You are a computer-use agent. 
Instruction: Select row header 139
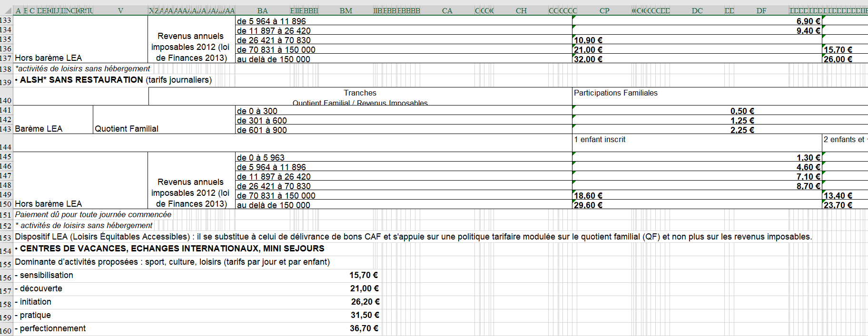6,82
